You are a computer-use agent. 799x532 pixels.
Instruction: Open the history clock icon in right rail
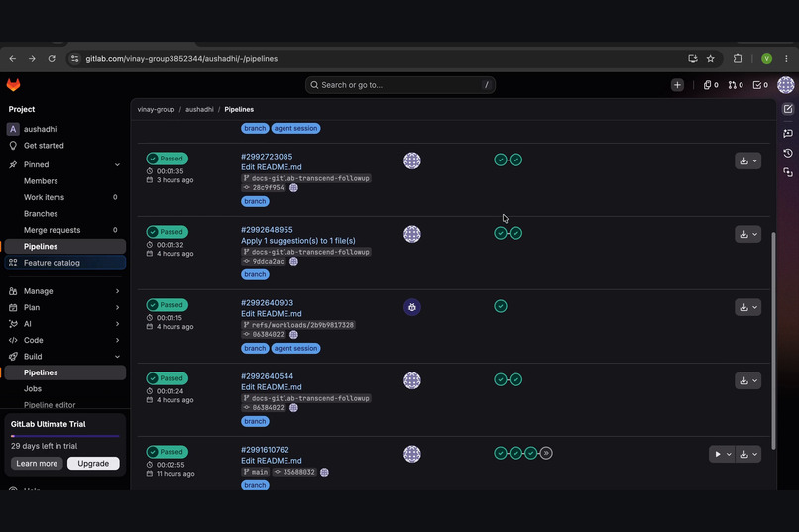[x=788, y=153]
